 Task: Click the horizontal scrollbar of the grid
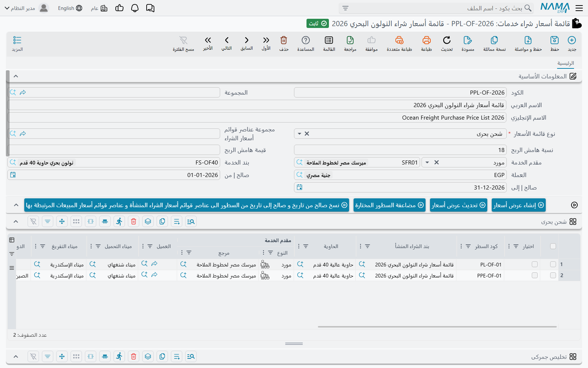437,326
